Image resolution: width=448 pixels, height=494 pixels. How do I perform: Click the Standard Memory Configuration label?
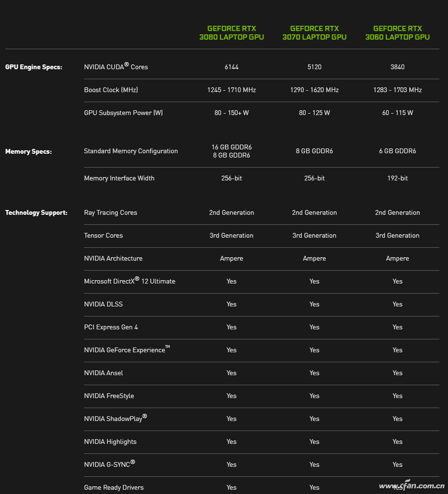[131, 151]
